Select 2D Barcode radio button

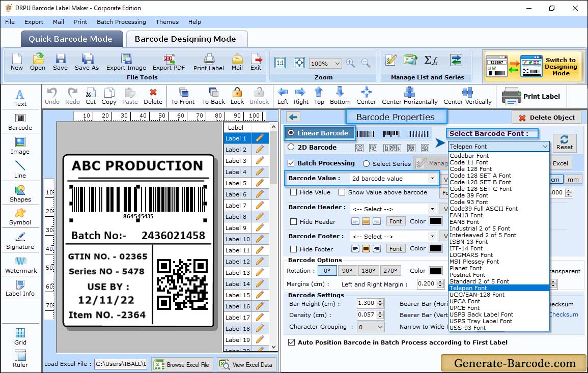click(291, 147)
